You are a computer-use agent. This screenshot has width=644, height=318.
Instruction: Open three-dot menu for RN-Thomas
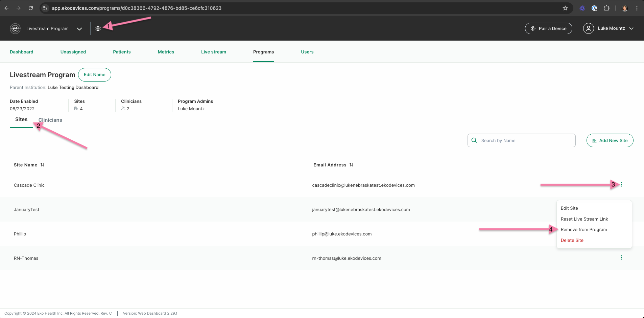pos(621,258)
